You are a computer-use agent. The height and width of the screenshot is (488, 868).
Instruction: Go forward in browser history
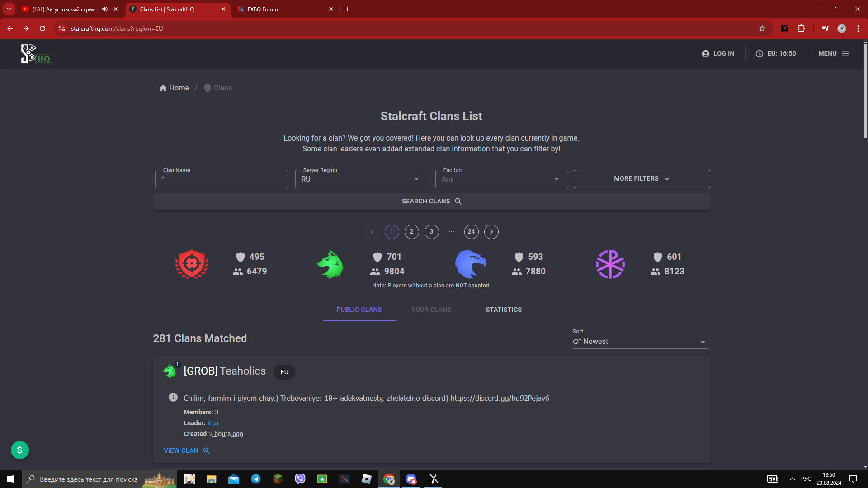26,28
